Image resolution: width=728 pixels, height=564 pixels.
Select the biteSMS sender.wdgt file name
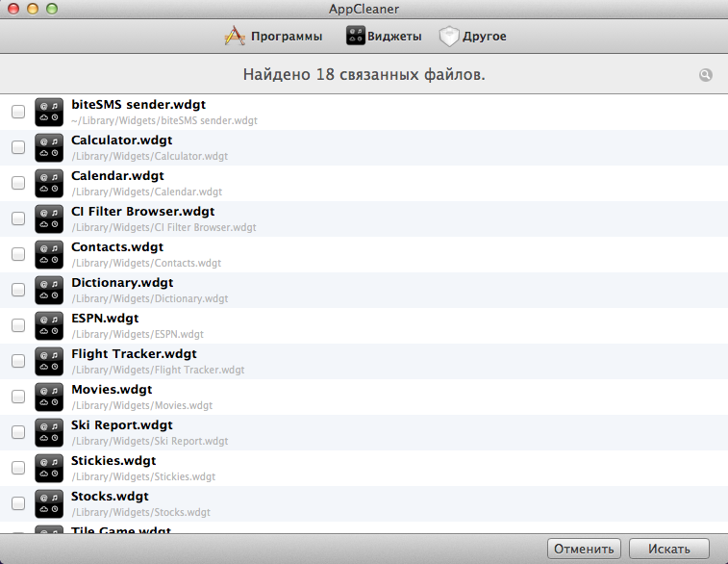pyautogui.click(x=138, y=105)
